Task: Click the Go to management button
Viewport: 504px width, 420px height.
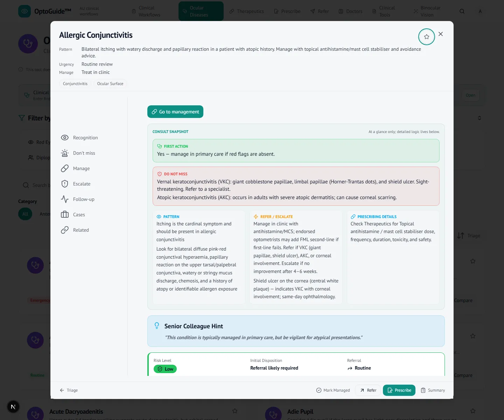Action: (x=175, y=112)
